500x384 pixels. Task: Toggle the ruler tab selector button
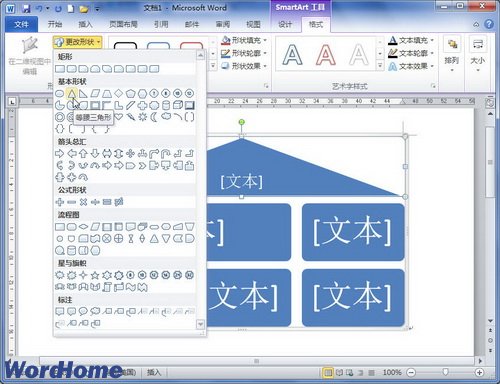pos(12,101)
